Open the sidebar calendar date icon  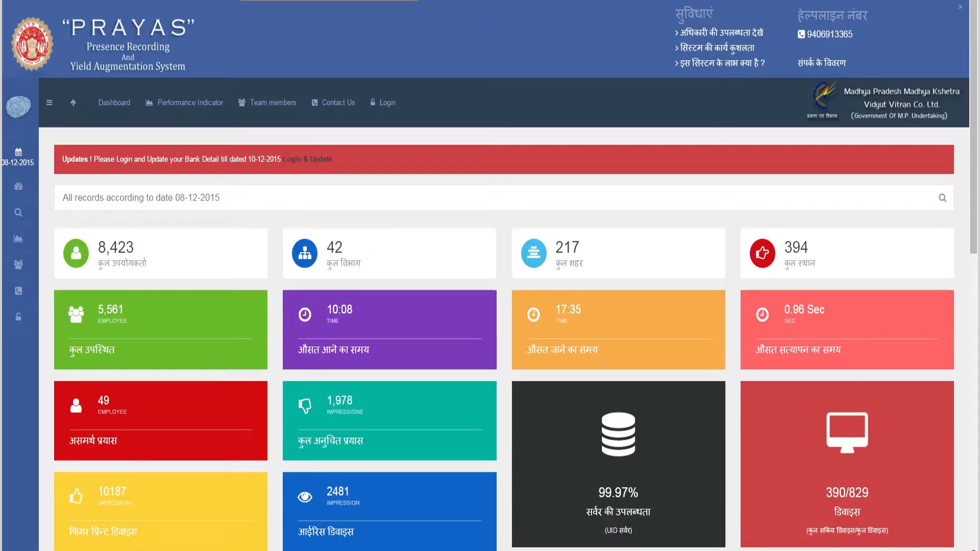18,152
